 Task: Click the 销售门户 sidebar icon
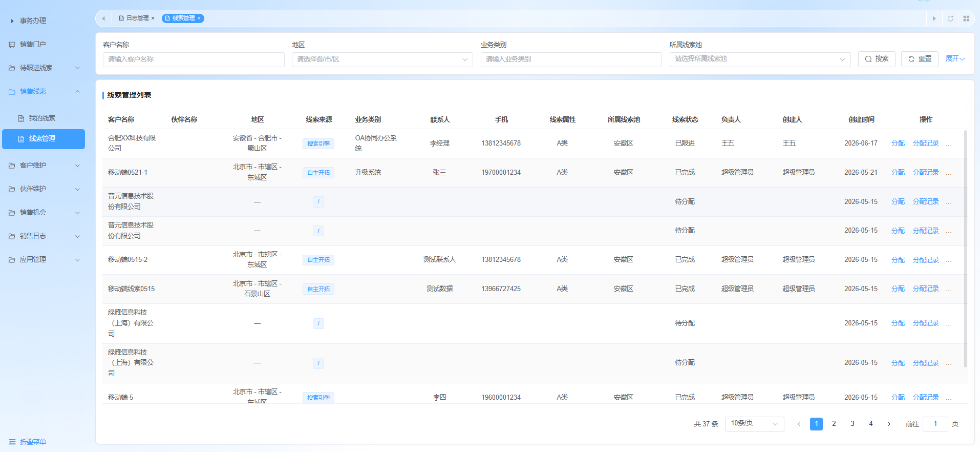coord(12,45)
